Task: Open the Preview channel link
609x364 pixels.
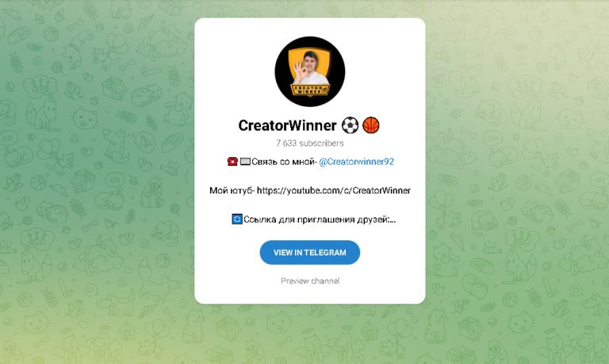Action: pyautogui.click(x=310, y=281)
